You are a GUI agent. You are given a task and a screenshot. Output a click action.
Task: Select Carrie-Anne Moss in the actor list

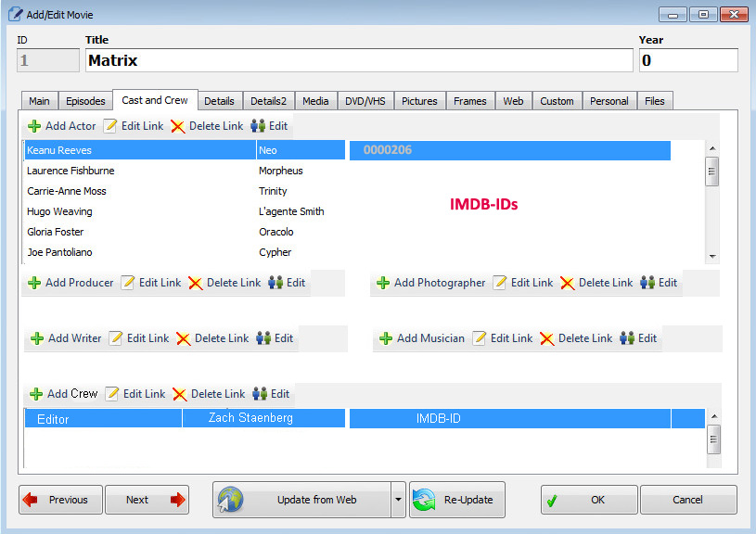pyautogui.click(x=67, y=191)
